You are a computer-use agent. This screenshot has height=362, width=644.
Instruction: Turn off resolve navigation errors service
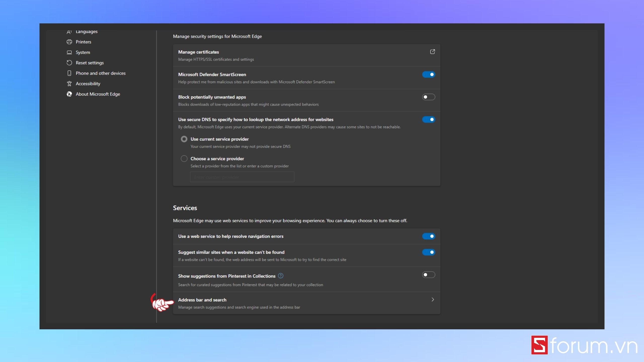click(428, 236)
